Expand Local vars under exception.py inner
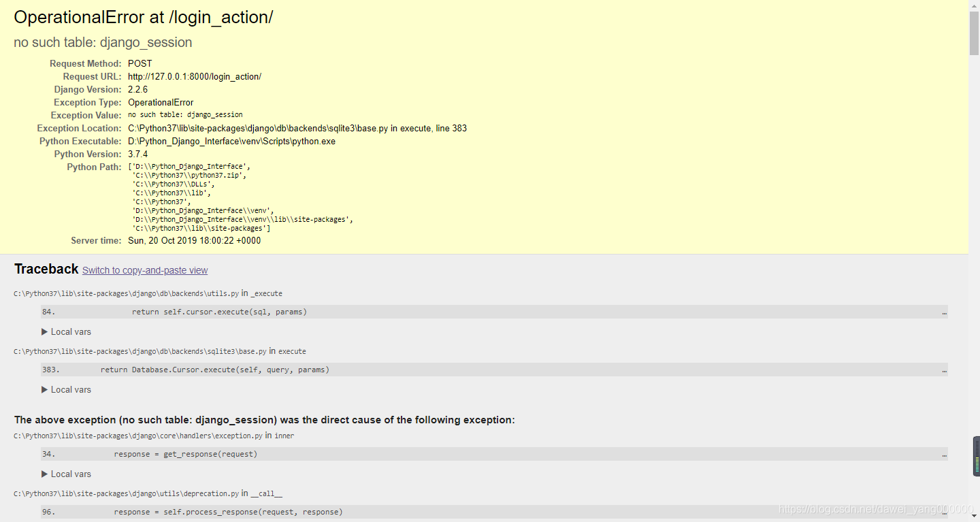The image size is (980, 522). pos(66,474)
